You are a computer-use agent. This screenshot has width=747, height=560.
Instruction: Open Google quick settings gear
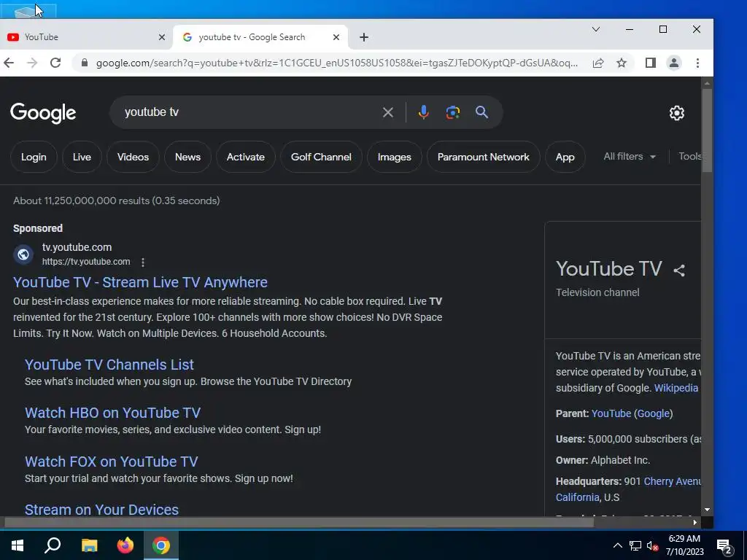(x=676, y=113)
